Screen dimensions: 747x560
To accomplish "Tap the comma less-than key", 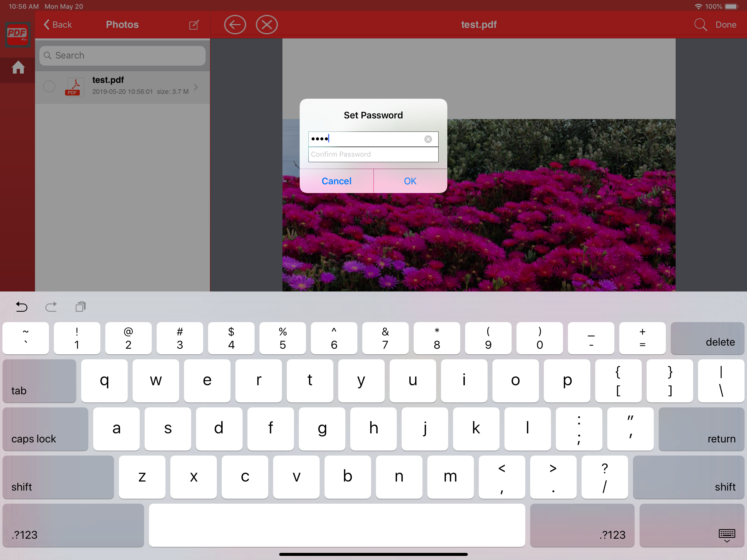I will click(502, 477).
